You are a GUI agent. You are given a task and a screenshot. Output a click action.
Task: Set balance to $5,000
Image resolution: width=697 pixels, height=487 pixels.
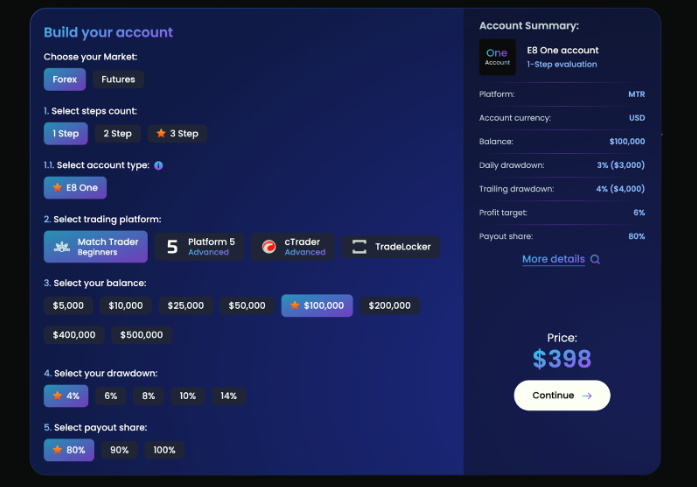click(68, 306)
